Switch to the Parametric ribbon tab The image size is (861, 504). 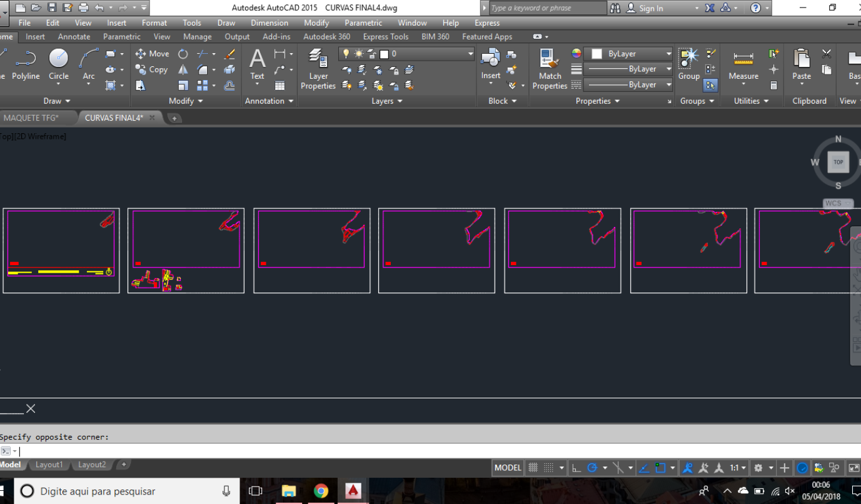tap(122, 37)
